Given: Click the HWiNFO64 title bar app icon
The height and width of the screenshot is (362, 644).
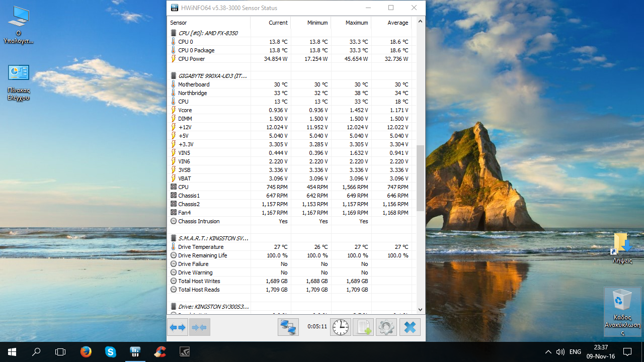Looking at the screenshot, I should 174,8.
